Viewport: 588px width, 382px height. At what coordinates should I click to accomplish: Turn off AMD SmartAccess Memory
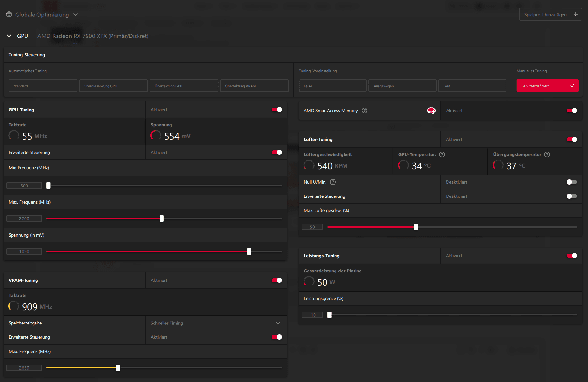pos(572,111)
